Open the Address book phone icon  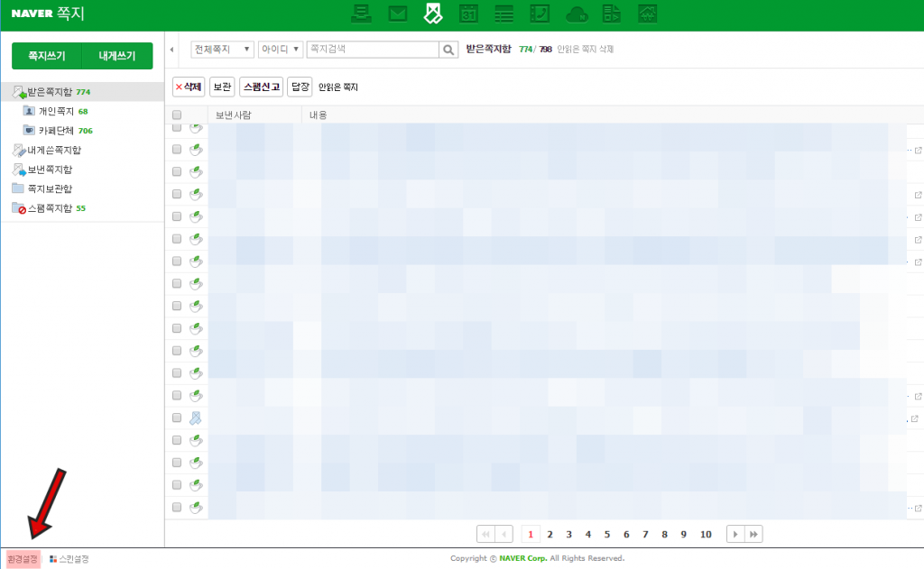540,14
